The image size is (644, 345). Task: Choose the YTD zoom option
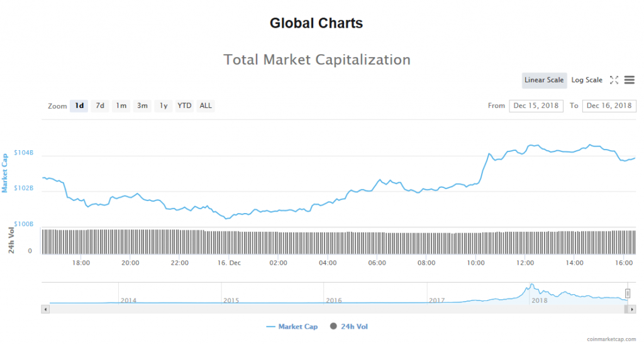[x=184, y=106]
